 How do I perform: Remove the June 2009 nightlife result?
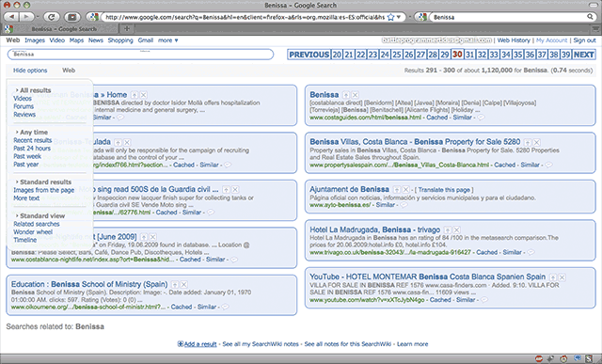[x=152, y=237]
